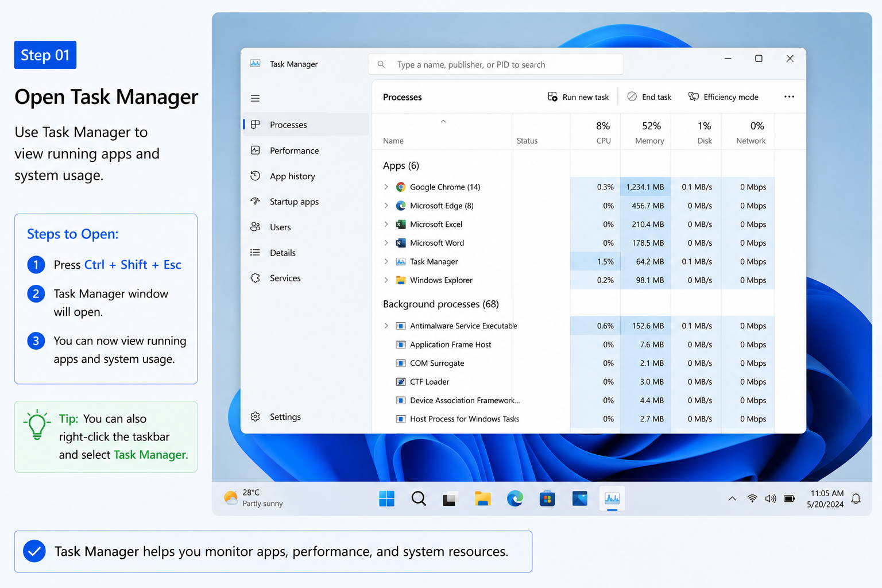882x588 pixels.
Task: Click the Details list icon
Action: tap(256, 252)
